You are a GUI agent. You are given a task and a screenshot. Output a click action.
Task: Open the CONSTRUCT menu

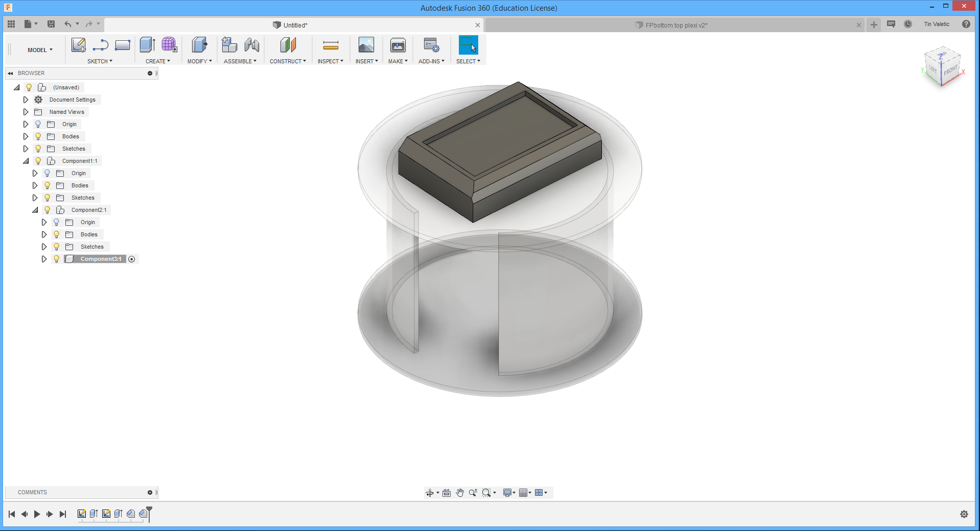click(x=288, y=61)
